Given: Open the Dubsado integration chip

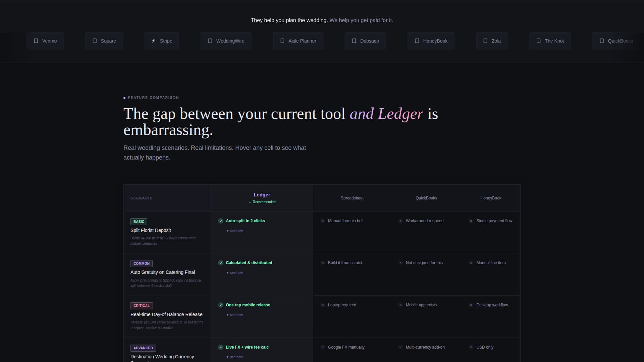Looking at the screenshot, I should 365,41.
